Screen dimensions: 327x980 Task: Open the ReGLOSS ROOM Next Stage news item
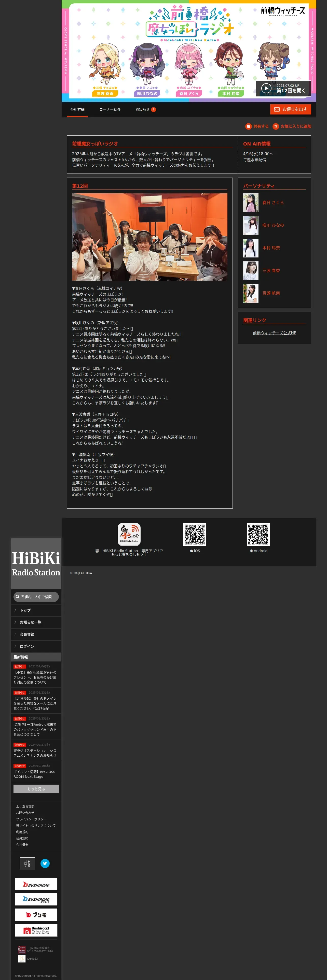pyautogui.click(x=36, y=772)
